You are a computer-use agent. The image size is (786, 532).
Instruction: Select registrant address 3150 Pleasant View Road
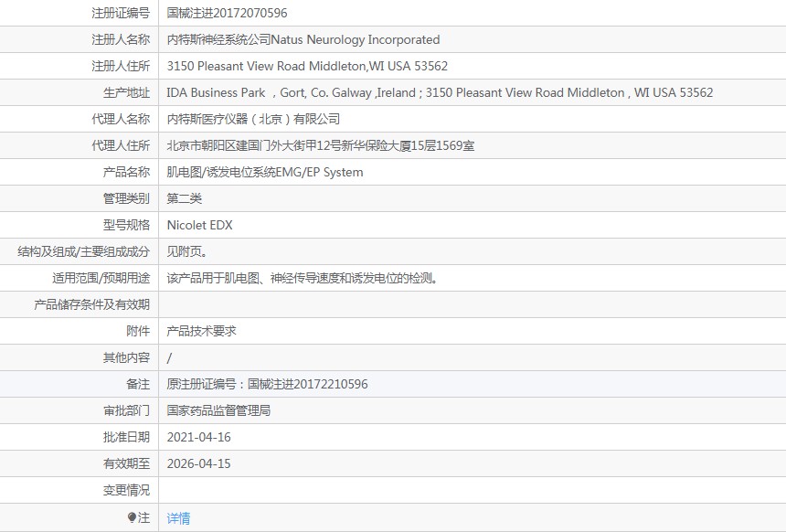(307, 66)
